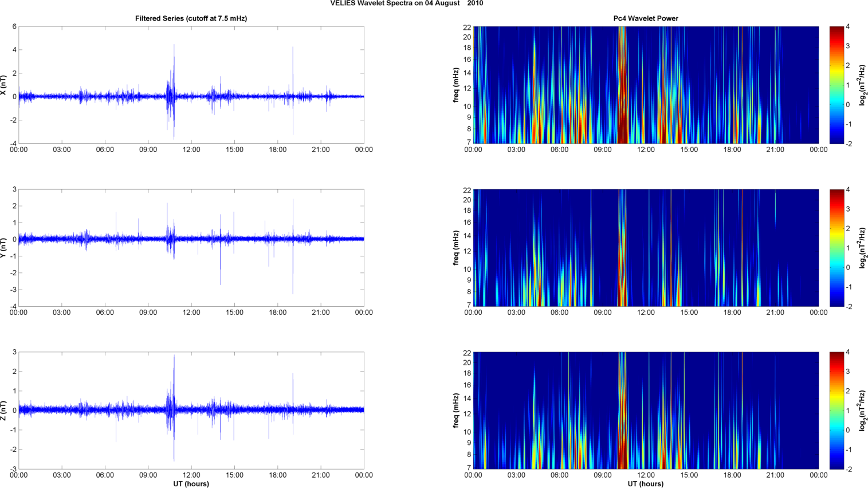Open the top wavelet power spectrogram
This screenshot has height=488, width=868.
coord(646,85)
